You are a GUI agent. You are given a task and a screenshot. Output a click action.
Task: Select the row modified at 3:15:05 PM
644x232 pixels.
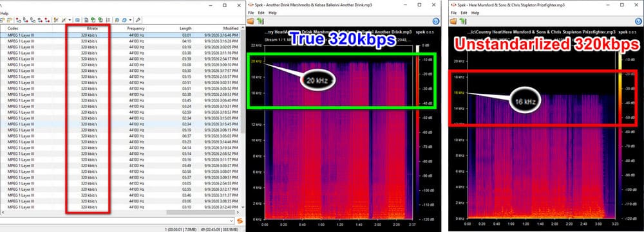[x=120, y=118]
